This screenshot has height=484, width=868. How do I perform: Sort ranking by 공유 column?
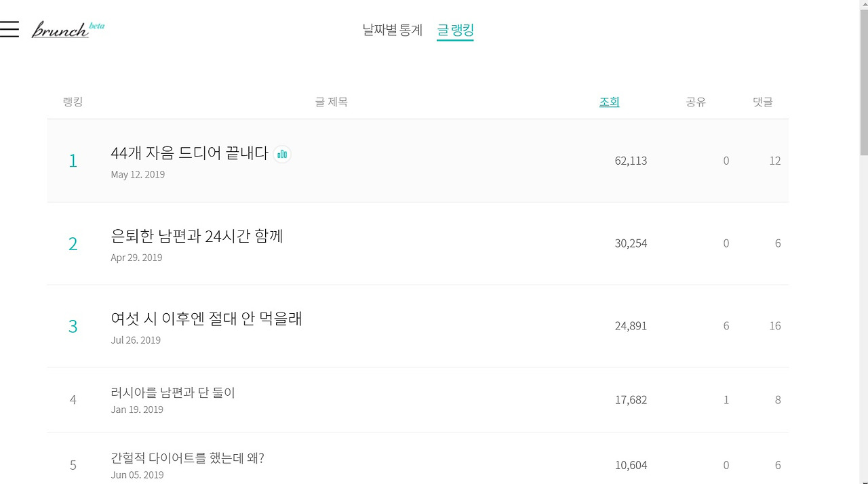[696, 102]
